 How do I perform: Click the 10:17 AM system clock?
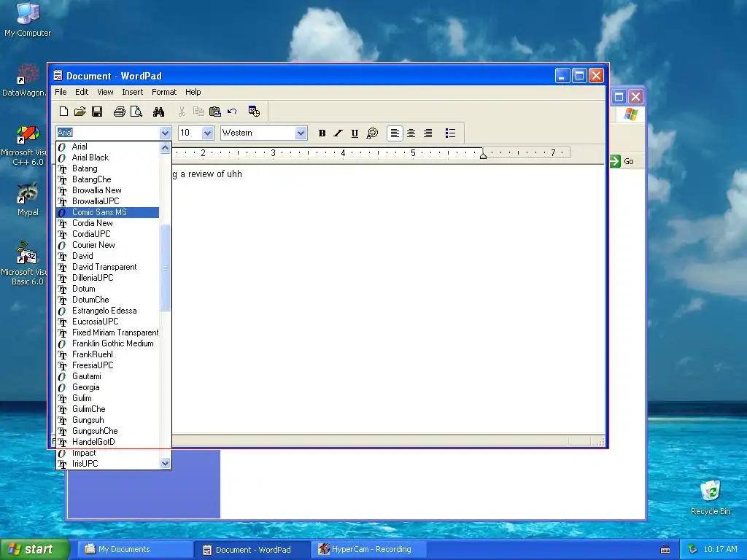[x=720, y=550]
